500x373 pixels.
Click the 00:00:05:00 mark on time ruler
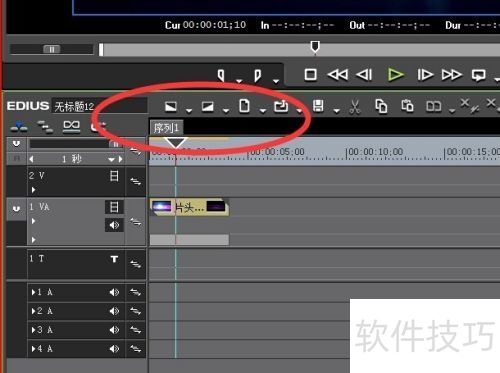[277, 152]
